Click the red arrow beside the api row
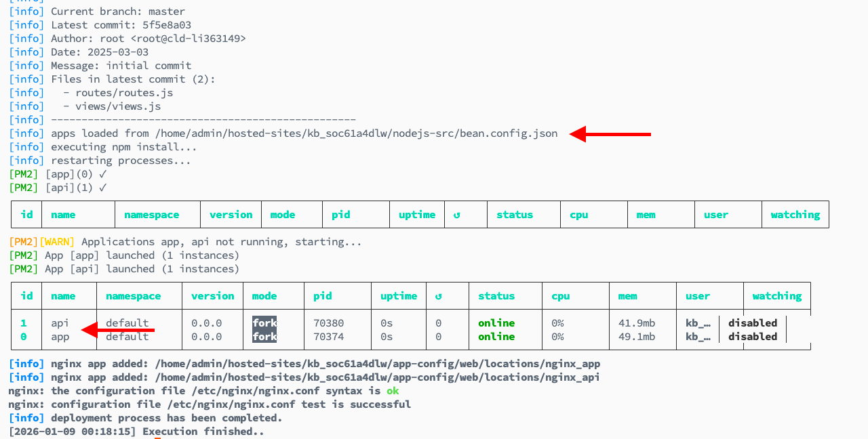This screenshot has height=439, width=868. [117, 330]
